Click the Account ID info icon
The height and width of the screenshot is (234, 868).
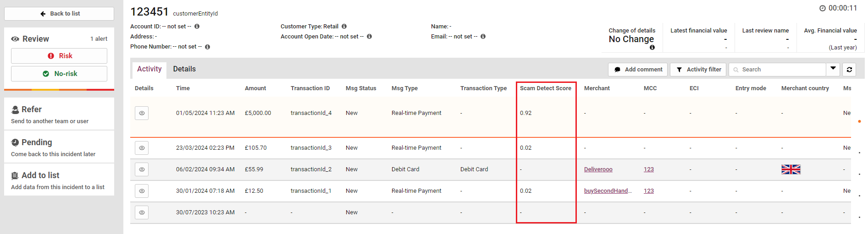point(197,27)
